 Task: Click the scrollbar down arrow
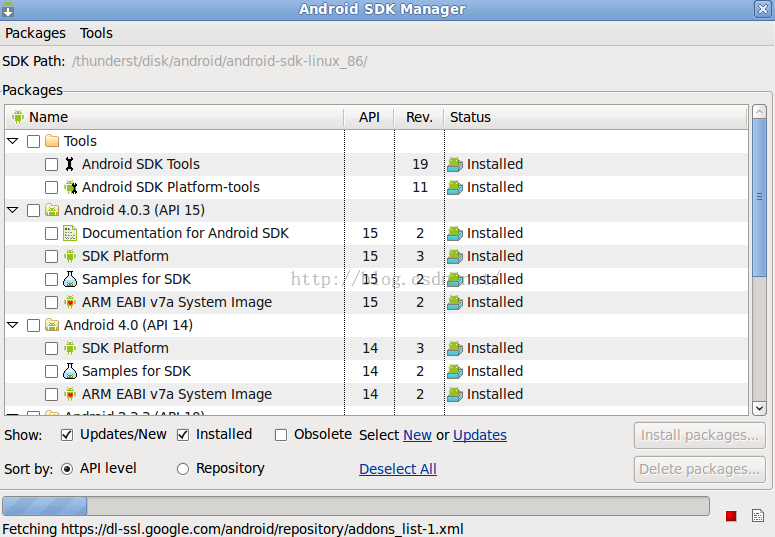point(759,408)
